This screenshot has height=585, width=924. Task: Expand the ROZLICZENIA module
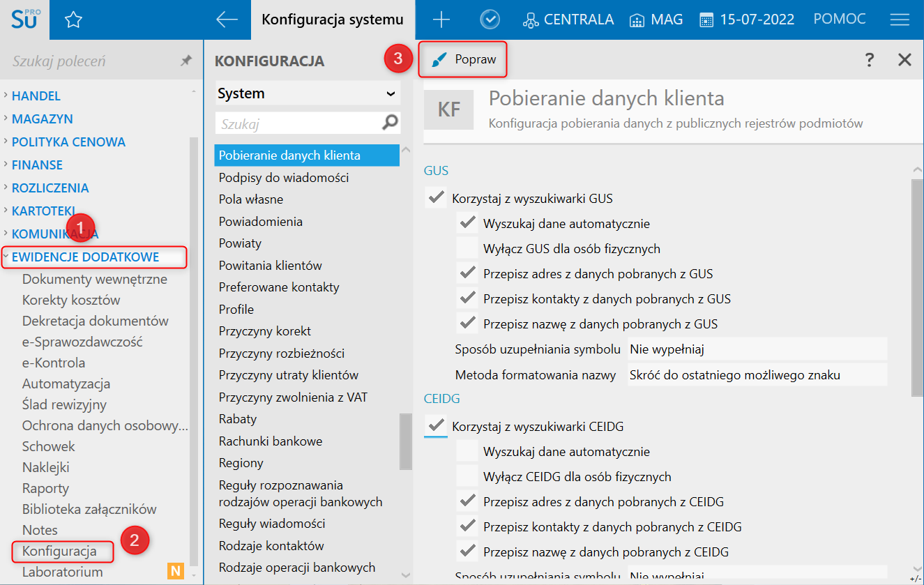50,188
